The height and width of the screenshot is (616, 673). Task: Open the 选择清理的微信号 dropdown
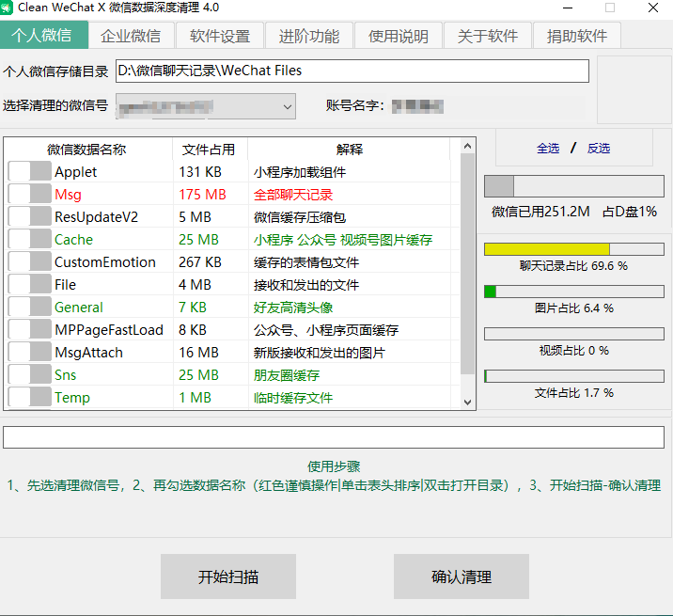click(x=206, y=106)
